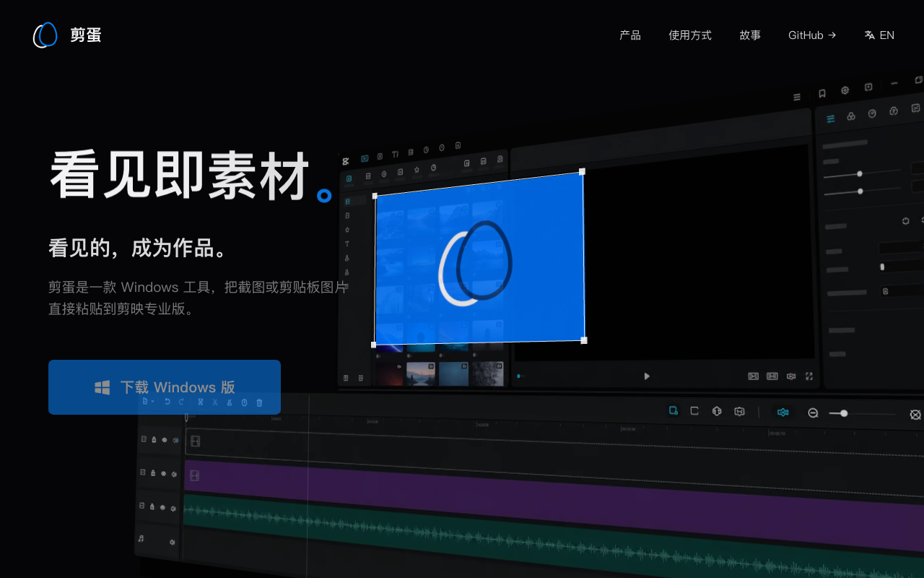The image size is (924, 578).
Task: Open the 产品 nav item
Action: point(630,35)
